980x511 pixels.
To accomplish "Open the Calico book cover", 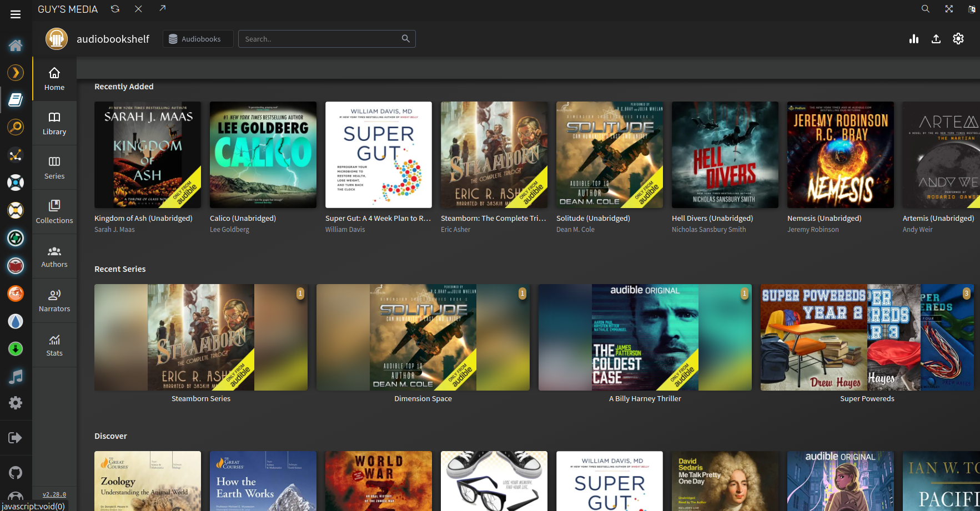I will coord(263,155).
